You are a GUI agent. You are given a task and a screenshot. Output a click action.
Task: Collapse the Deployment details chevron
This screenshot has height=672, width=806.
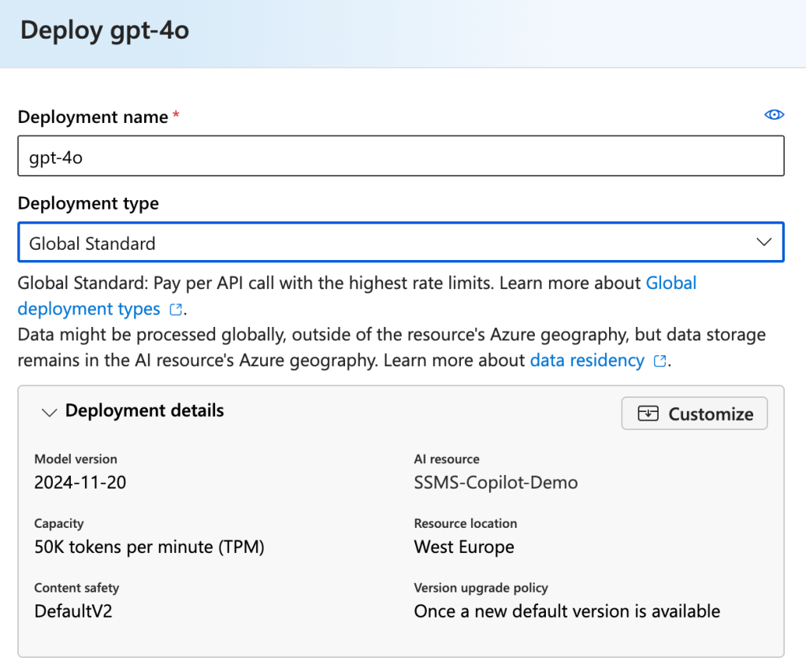coord(49,412)
